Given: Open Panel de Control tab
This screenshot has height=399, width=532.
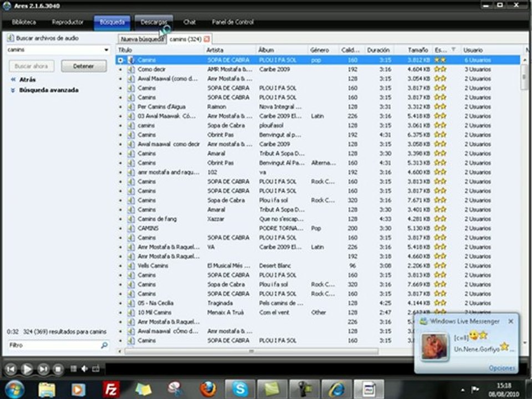Looking at the screenshot, I should pos(233,22).
